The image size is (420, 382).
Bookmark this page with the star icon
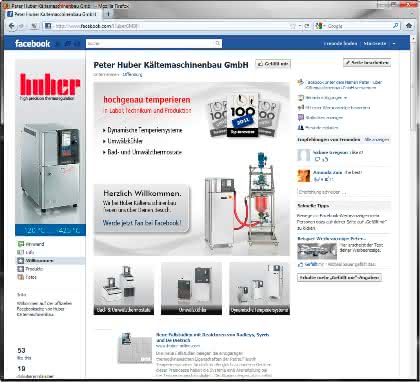[293, 26]
